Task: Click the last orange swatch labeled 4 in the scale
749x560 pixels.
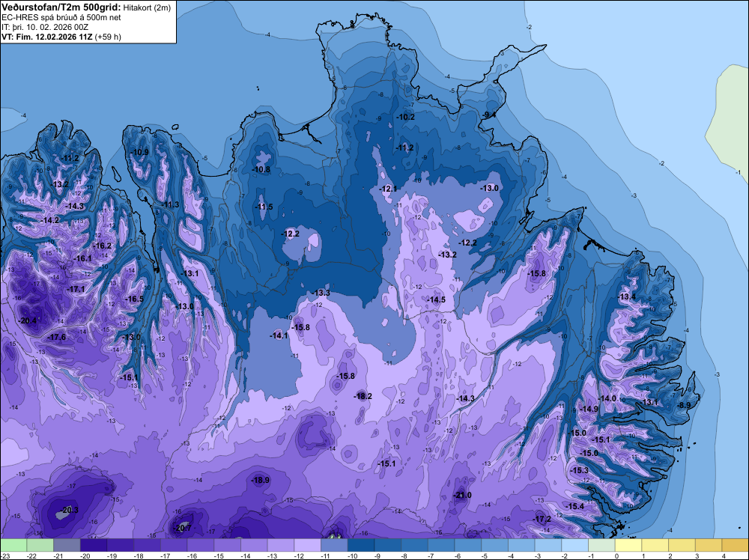Action: 736,545
